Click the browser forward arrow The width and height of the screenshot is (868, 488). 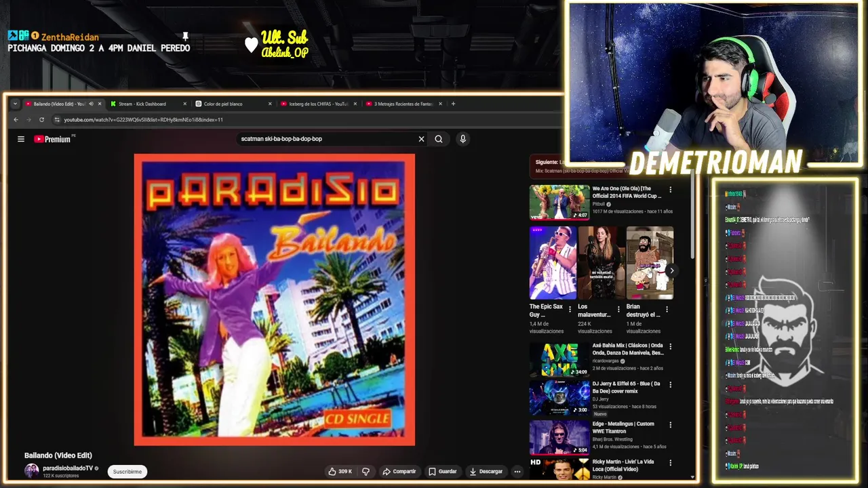pos(28,120)
